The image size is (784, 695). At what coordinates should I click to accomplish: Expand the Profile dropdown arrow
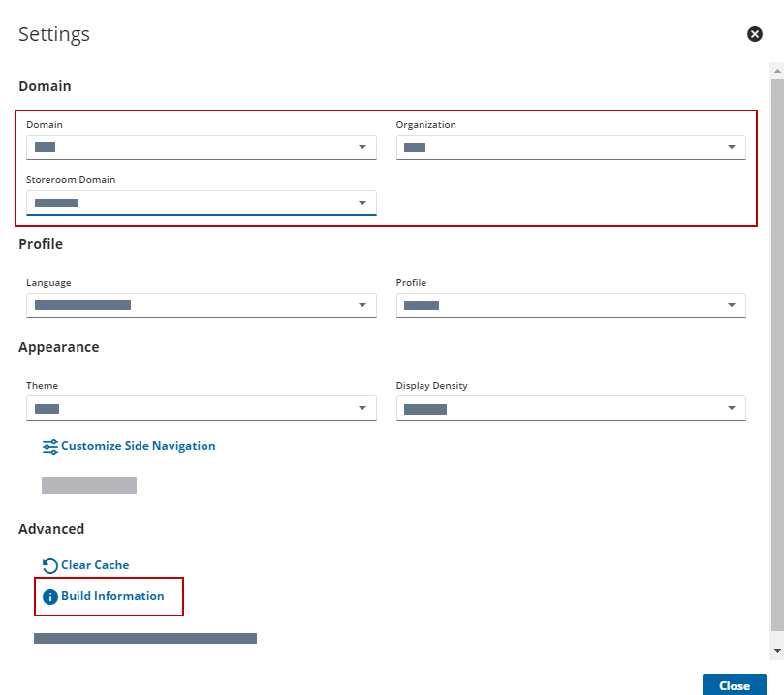coord(732,305)
